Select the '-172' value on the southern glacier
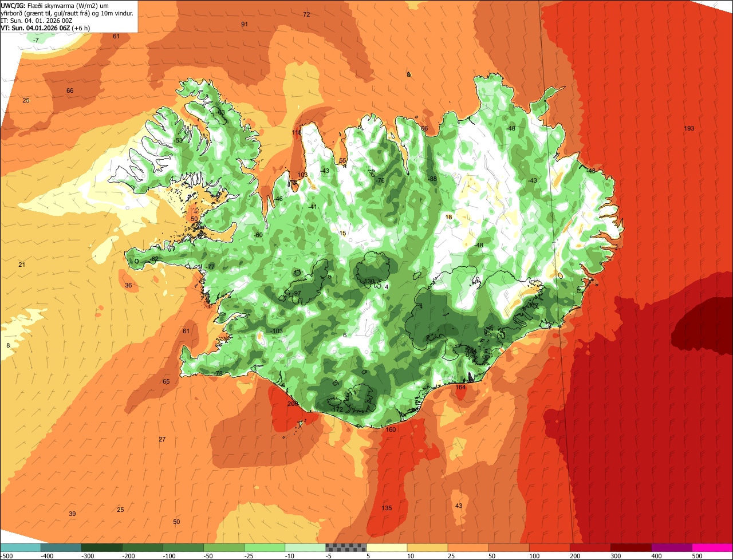The height and width of the screenshot is (560, 733). click(x=336, y=409)
